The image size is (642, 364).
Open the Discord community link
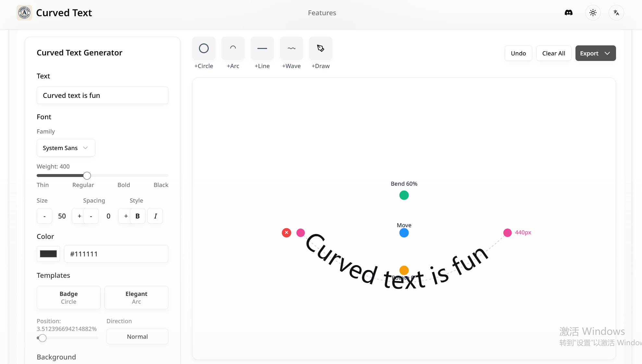coord(569,13)
